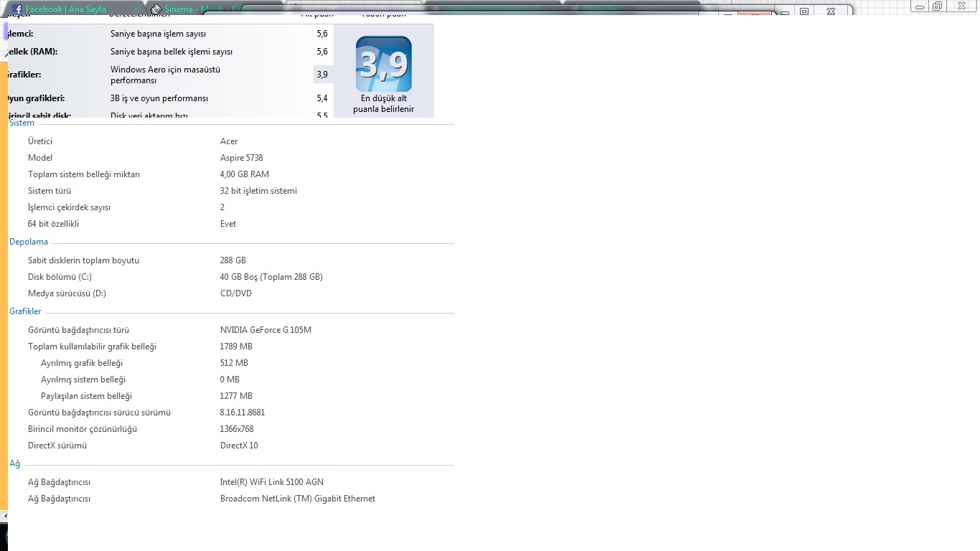This screenshot has height=551, width=980.
Task: Select the 4,00 GB RAM value
Action: coord(245,174)
